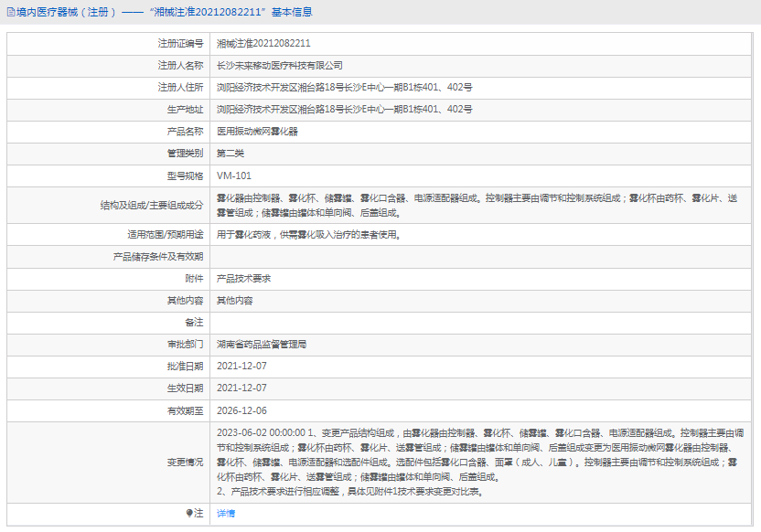Click the 第二类 management category value
The height and width of the screenshot is (532, 761).
[230, 154]
